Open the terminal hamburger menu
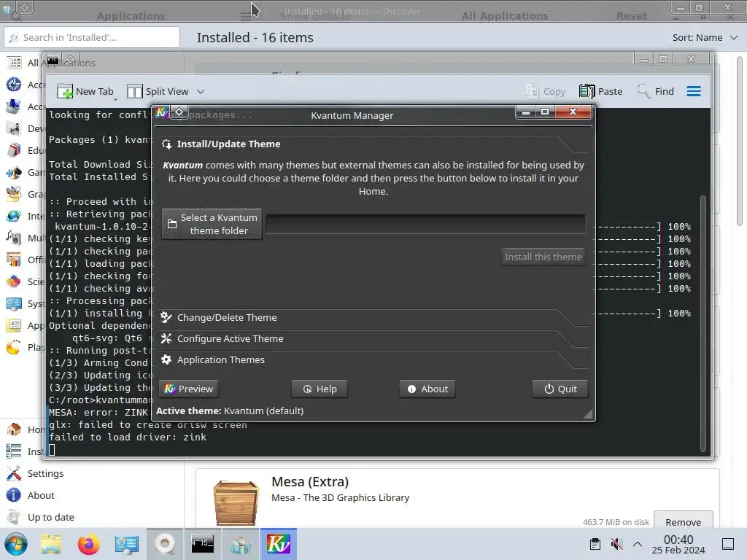 (694, 91)
